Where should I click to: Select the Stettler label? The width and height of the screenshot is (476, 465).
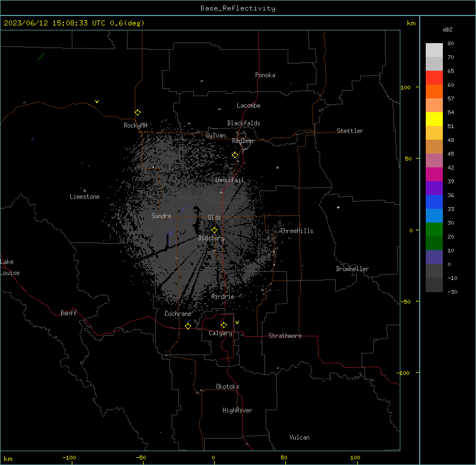[x=350, y=131]
